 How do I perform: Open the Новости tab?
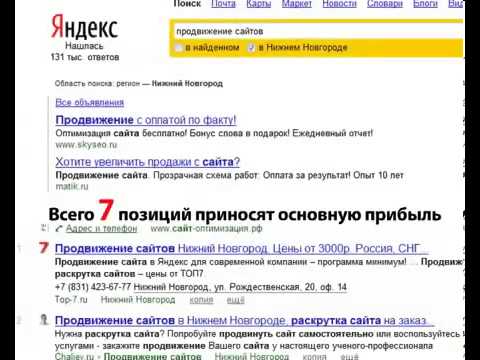click(339, 4)
